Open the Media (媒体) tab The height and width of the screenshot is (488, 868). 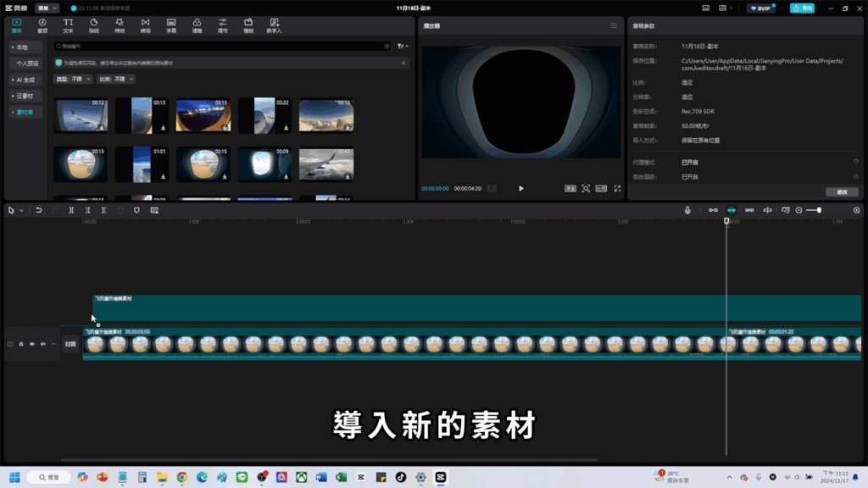(17, 25)
